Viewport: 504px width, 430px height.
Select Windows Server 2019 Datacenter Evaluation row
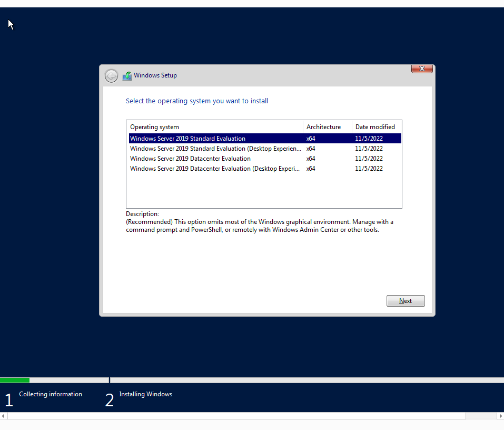[x=265, y=158]
